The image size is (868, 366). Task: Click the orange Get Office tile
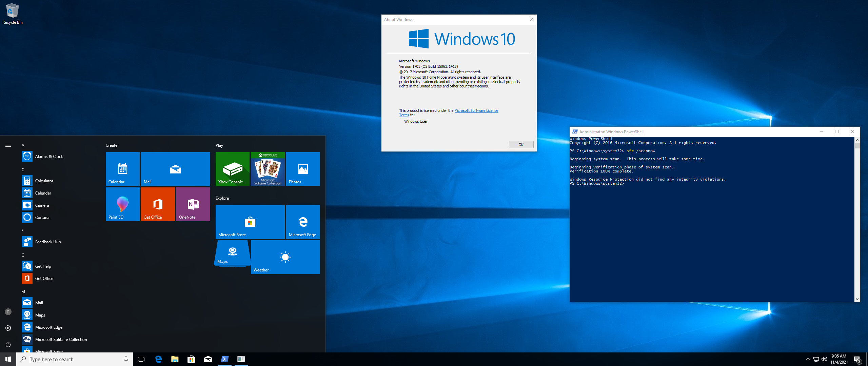tap(158, 204)
